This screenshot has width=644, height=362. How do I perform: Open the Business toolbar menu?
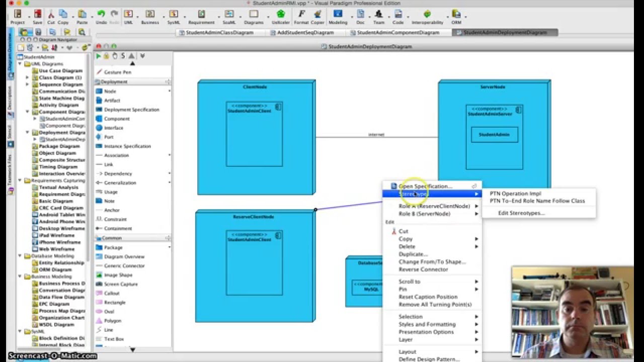click(x=150, y=17)
